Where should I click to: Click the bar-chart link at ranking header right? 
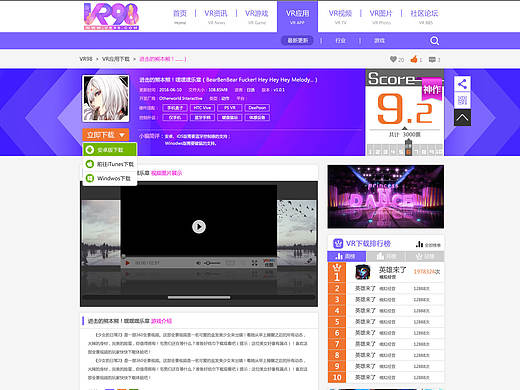[x=428, y=244]
